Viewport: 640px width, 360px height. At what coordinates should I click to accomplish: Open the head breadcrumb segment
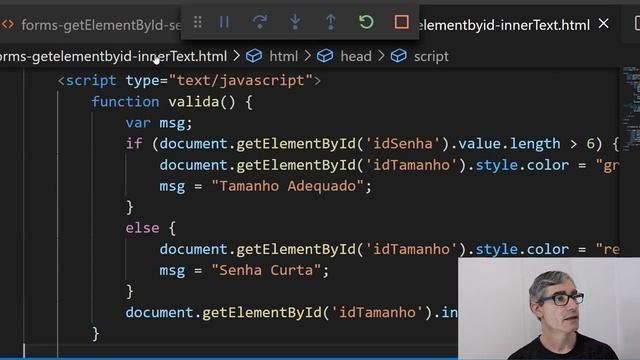(356, 56)
